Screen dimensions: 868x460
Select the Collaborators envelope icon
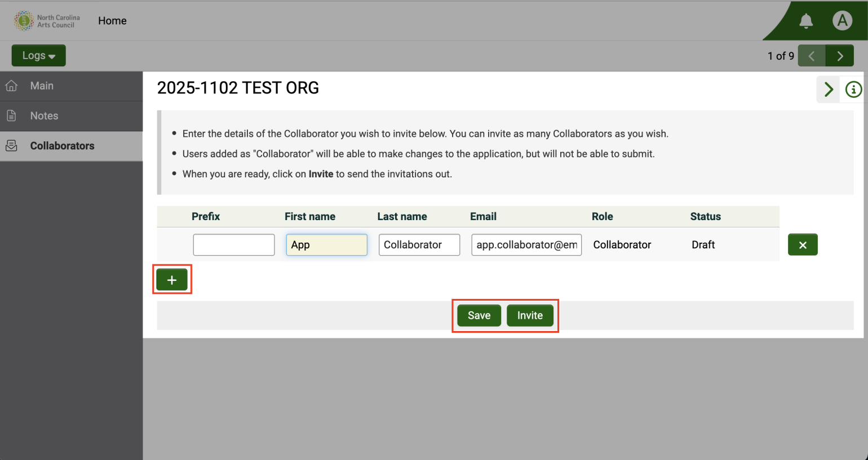11,145
